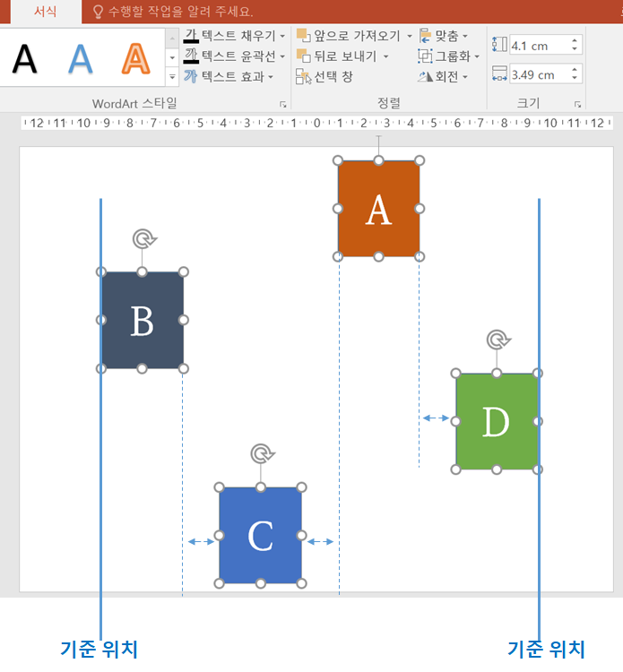
Task: Decrease the shape height value
Action: point(575,49)
